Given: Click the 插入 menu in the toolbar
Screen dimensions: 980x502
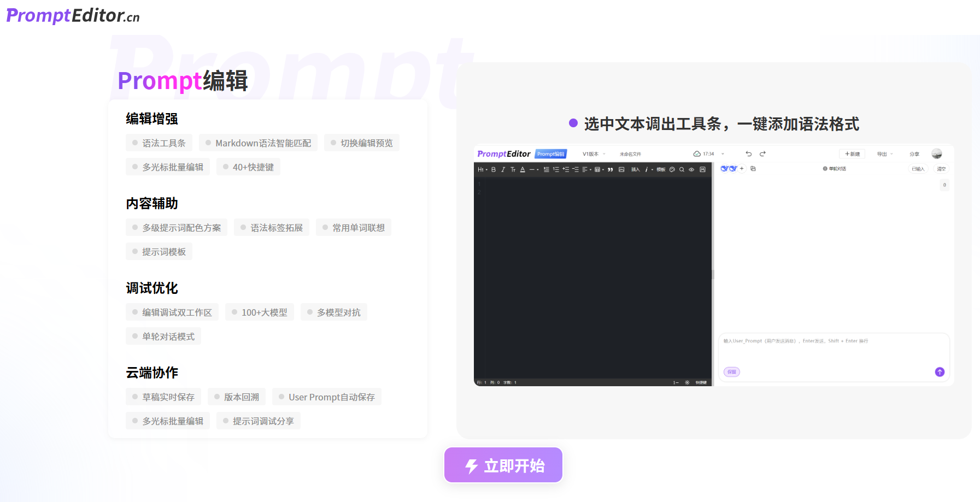Looking at the screenshot, I should 636,169.
